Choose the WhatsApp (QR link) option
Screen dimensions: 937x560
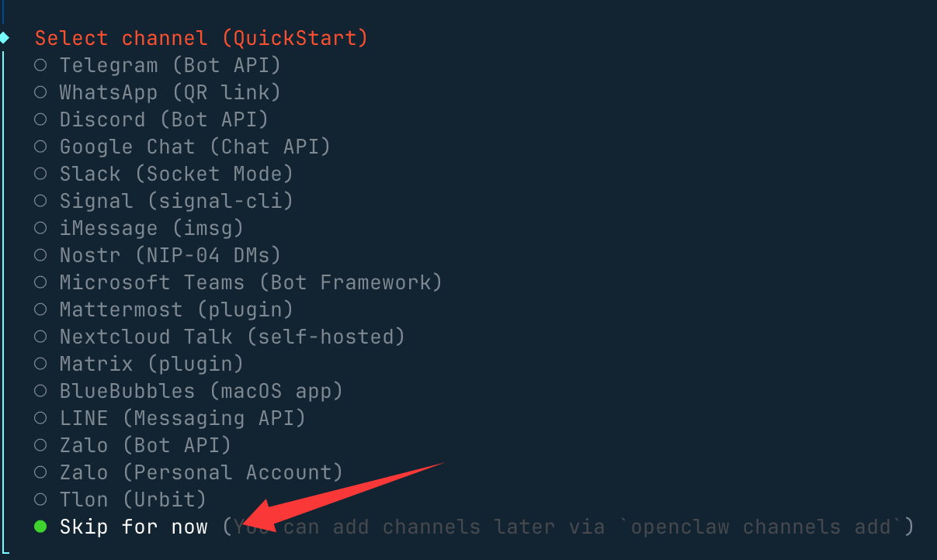point(40,93)
